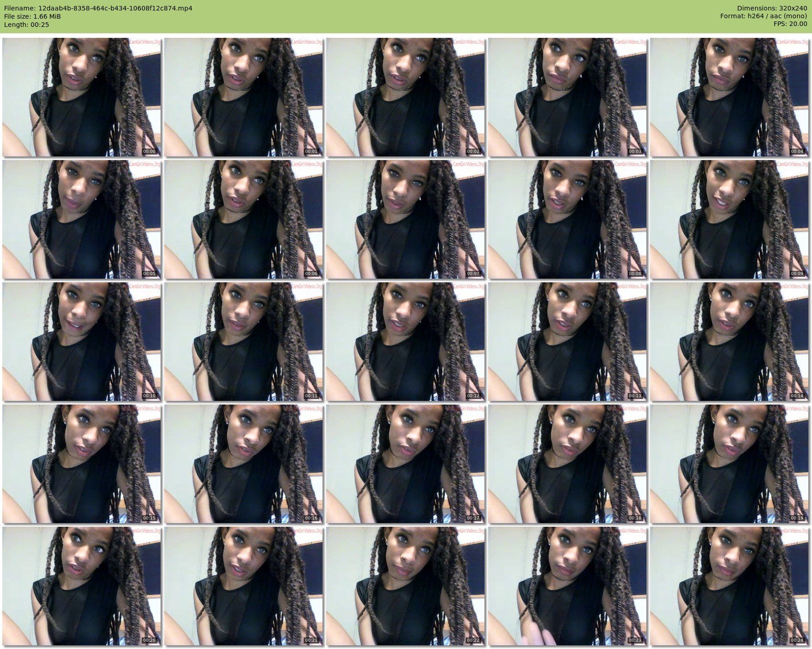Open the frame stamped 00:10

click(x=82, y=342)
